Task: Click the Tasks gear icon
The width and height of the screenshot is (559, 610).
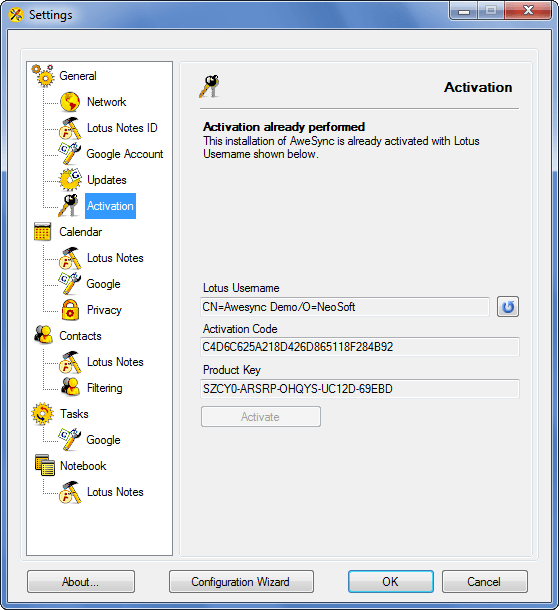Action: coord(42,414)
